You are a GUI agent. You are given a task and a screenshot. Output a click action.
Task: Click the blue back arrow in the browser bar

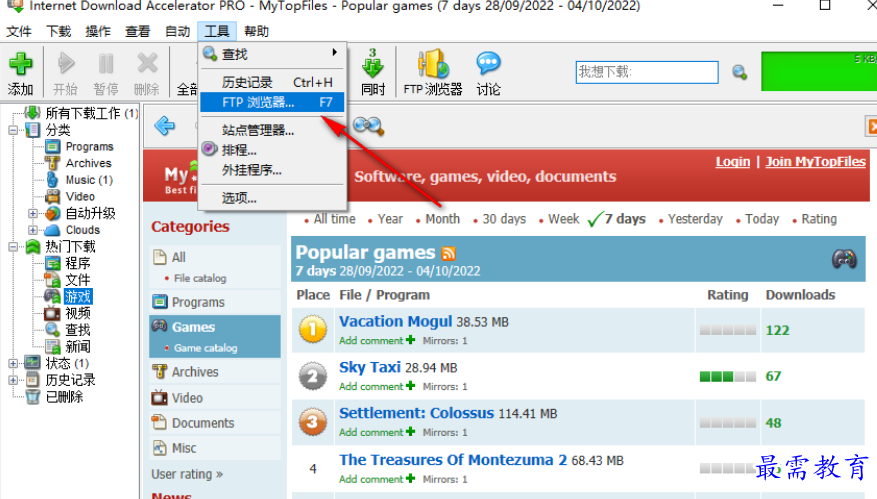165,126
